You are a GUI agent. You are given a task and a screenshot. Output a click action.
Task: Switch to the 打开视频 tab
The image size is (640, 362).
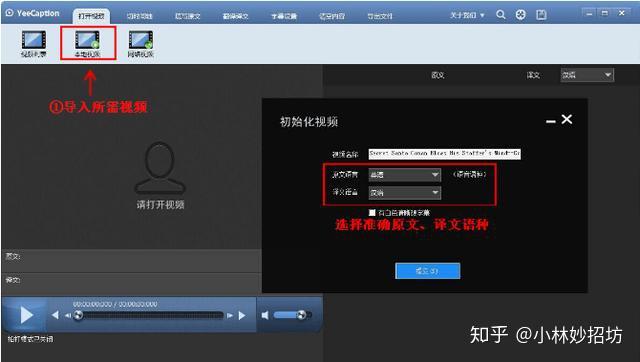[x=91, y=16]
